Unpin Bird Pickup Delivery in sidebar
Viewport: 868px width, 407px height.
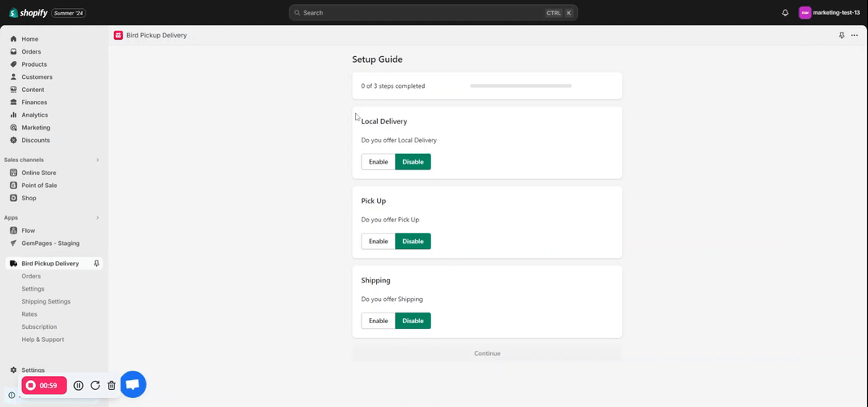(97, 264)
